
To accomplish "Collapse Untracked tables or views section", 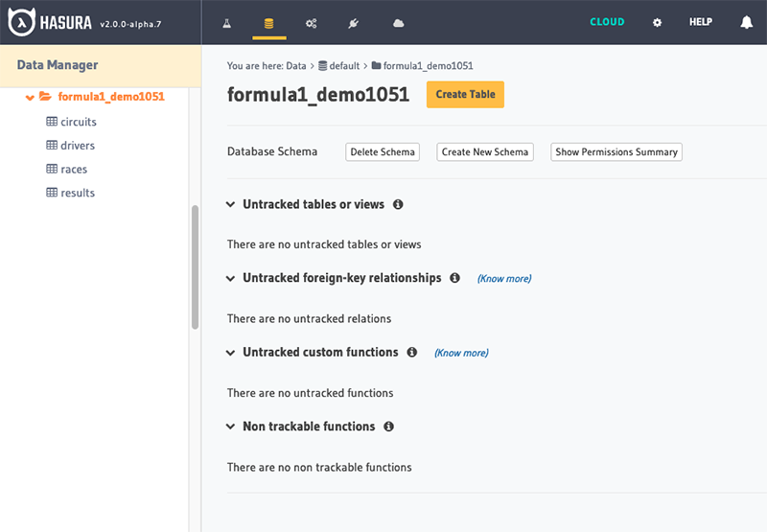I will [230, 204].
